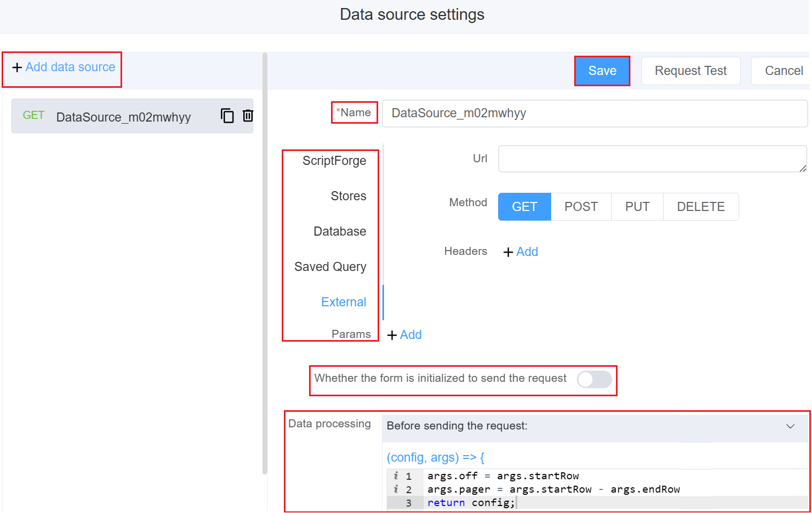Select the POST method option
Screen dimensions: 812x513
(x=581, y=207)
